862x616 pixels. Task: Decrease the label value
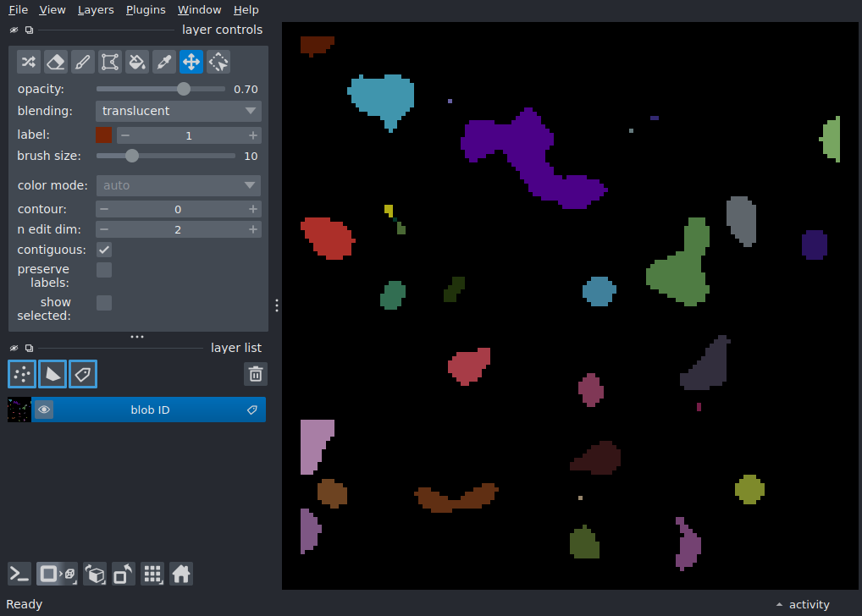(x=125, y=135)
